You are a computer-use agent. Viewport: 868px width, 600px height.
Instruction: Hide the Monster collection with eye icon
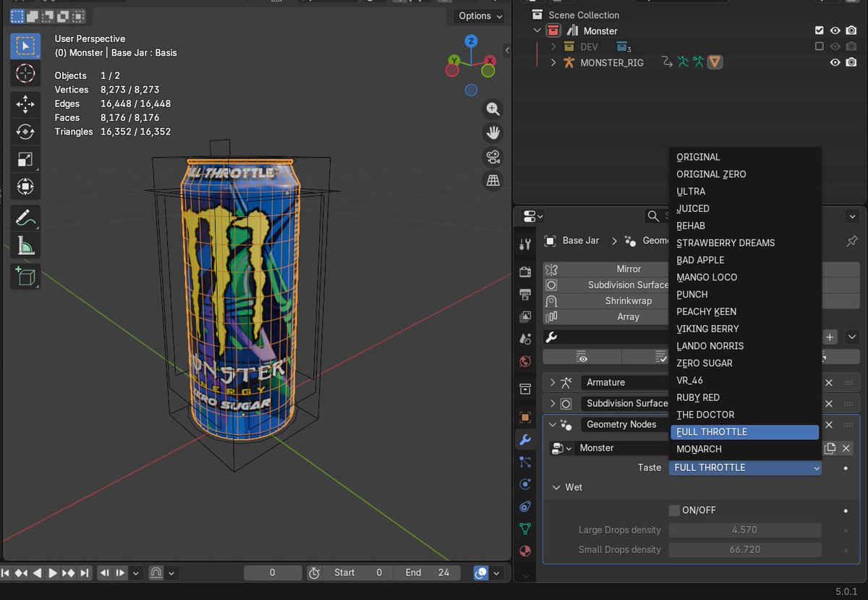(x=835, y=30)
